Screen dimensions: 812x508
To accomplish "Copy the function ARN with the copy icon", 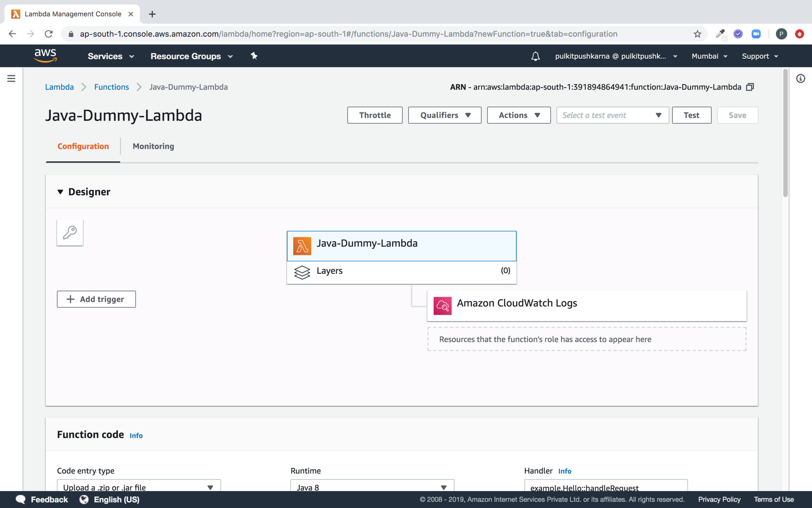I will [750, 87].
